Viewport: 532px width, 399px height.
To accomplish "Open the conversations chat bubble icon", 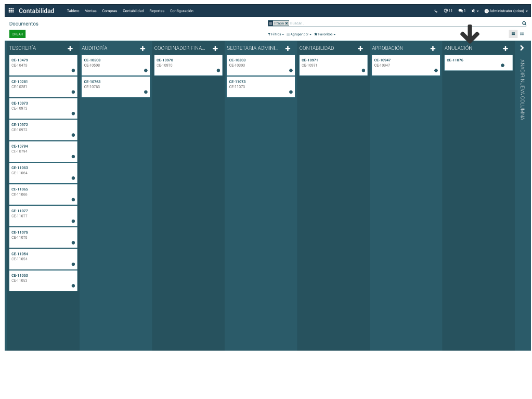I will (461, 11).
